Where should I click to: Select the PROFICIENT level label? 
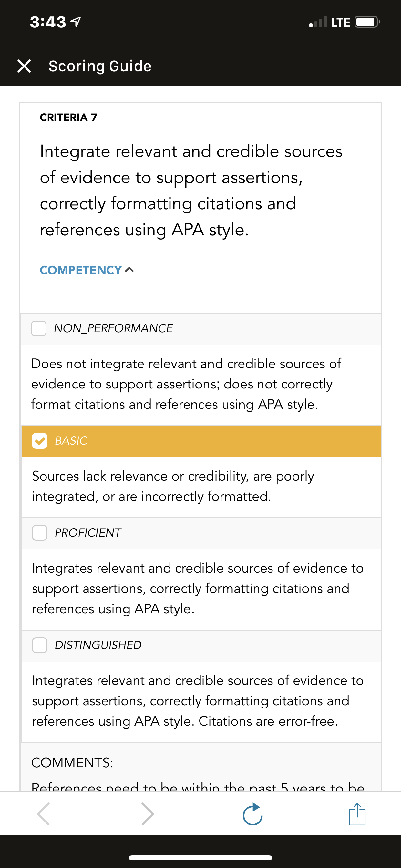tap(87, 533)
